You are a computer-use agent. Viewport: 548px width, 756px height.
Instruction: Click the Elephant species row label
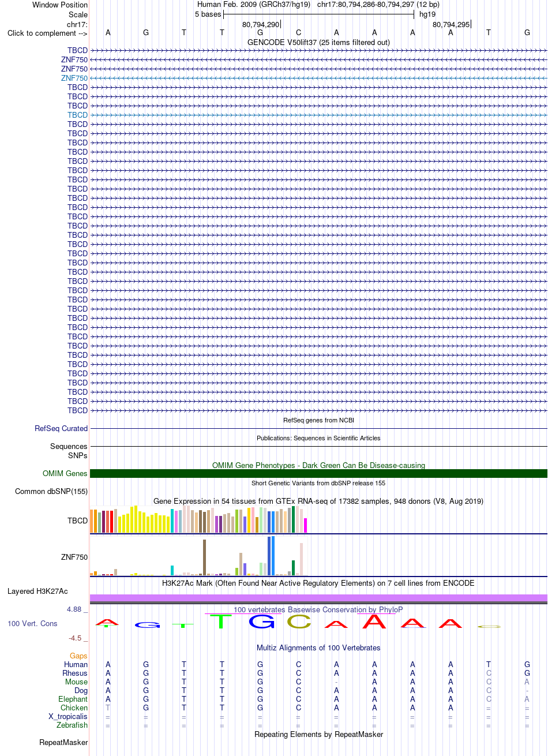point(74,699)
